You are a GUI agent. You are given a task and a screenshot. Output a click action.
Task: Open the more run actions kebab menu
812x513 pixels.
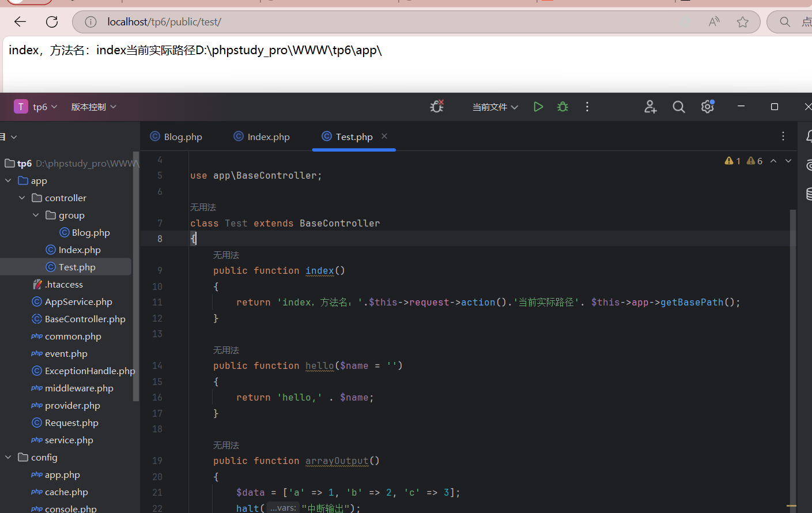click(x=587, y=107)
